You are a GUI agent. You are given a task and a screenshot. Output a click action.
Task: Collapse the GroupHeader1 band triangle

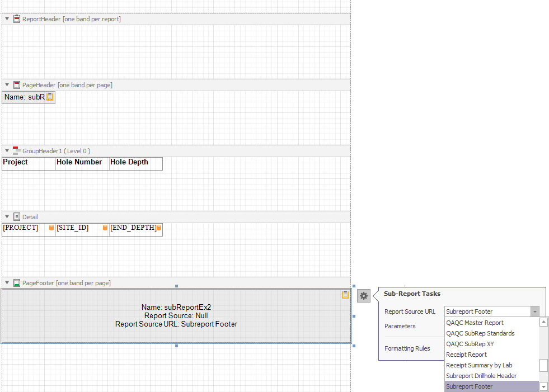7,151
